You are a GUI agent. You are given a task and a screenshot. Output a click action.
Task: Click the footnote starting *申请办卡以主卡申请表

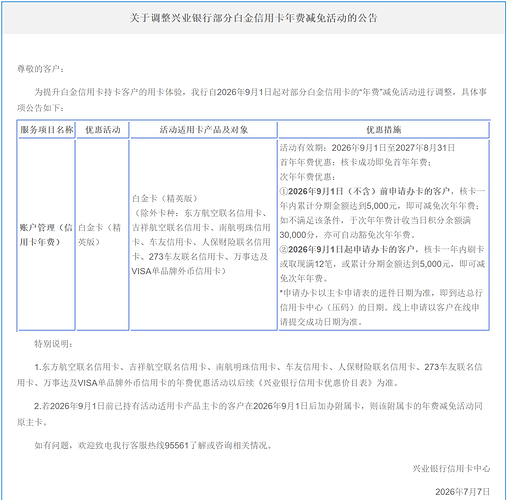pos(381,307)
